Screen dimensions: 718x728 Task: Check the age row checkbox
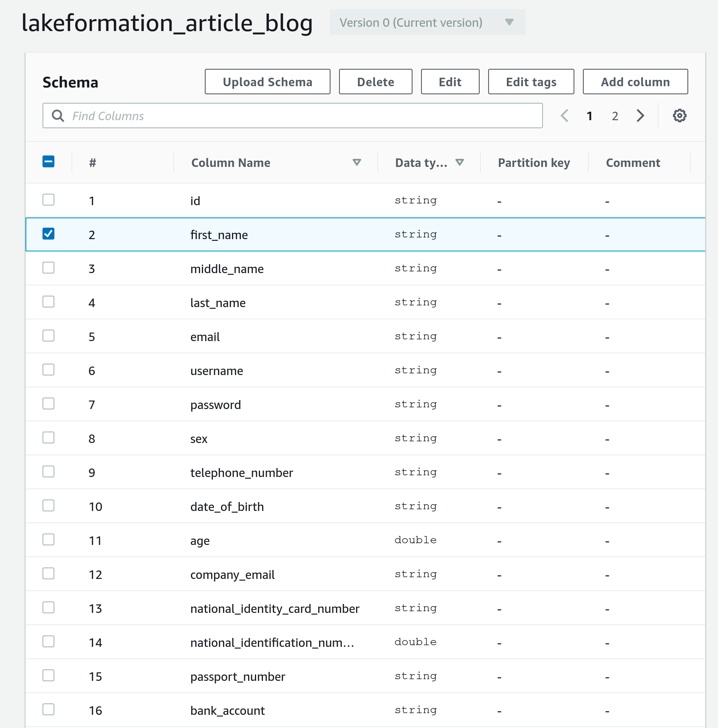coord(48,539)
